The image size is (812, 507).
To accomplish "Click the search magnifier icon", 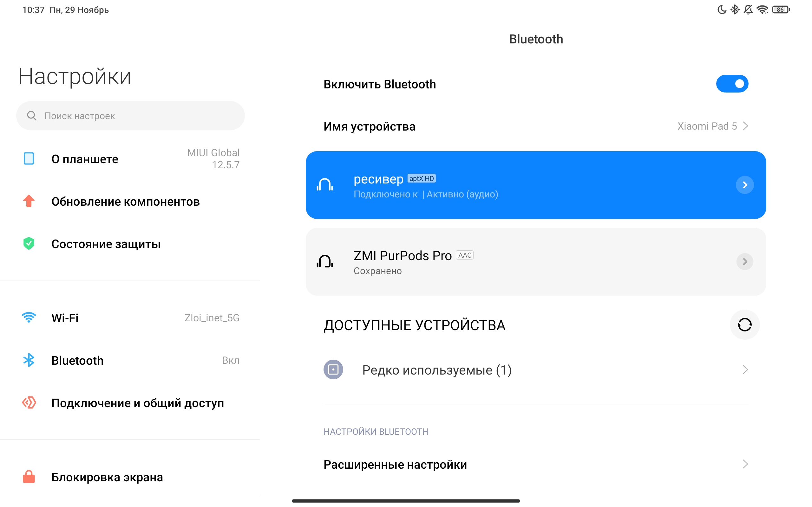I will point(32,116).
